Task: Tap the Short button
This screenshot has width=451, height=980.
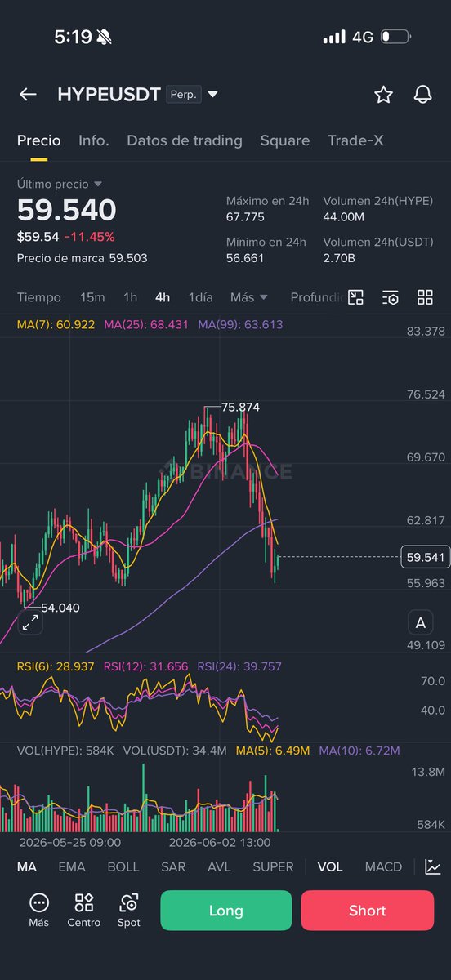Action: (367, 911)
